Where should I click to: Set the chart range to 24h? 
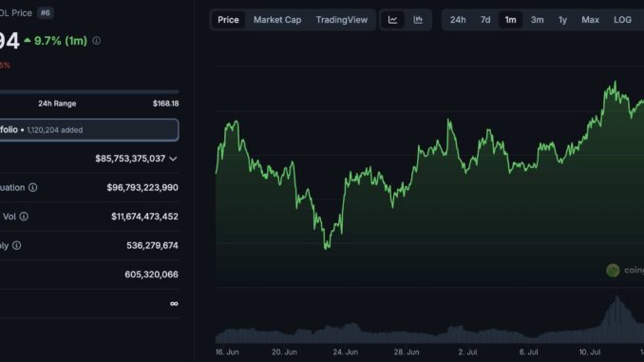pyautogui.click(x=458, y=20)
